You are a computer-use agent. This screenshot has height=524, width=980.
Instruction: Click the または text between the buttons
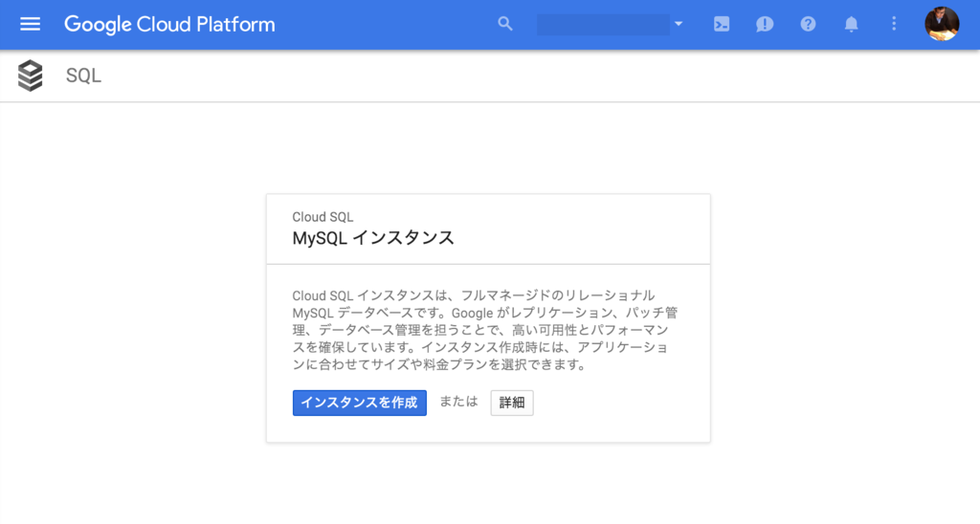pos(458,402)
